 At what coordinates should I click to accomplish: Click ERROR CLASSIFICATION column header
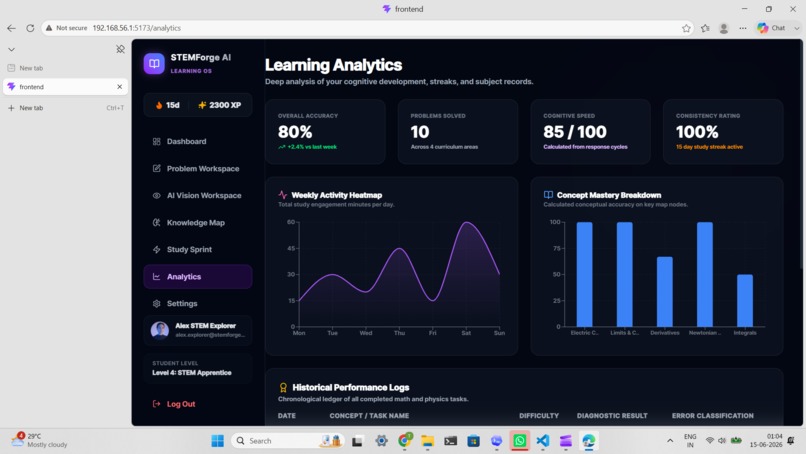[712, 415]
